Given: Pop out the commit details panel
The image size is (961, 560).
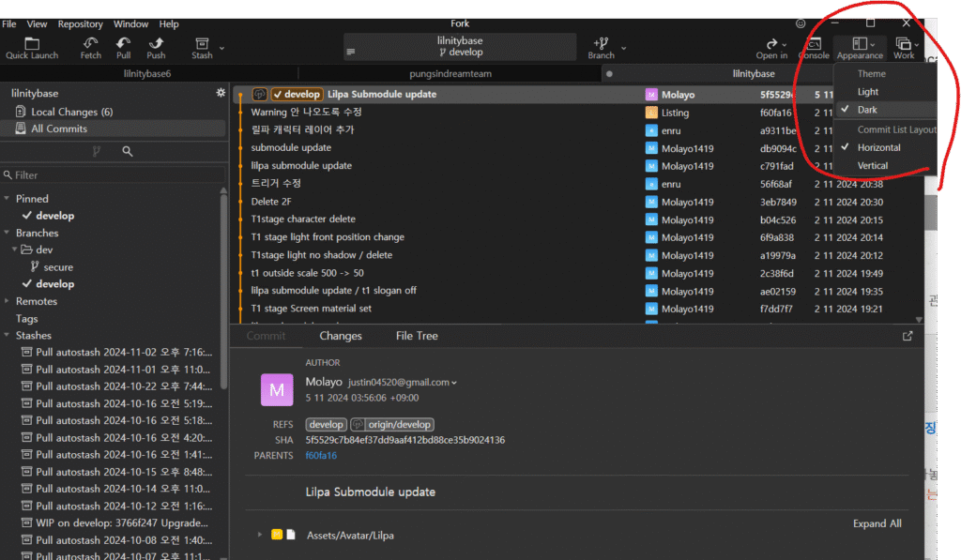Looking at the screenshot, I should (x=908, y=336).
